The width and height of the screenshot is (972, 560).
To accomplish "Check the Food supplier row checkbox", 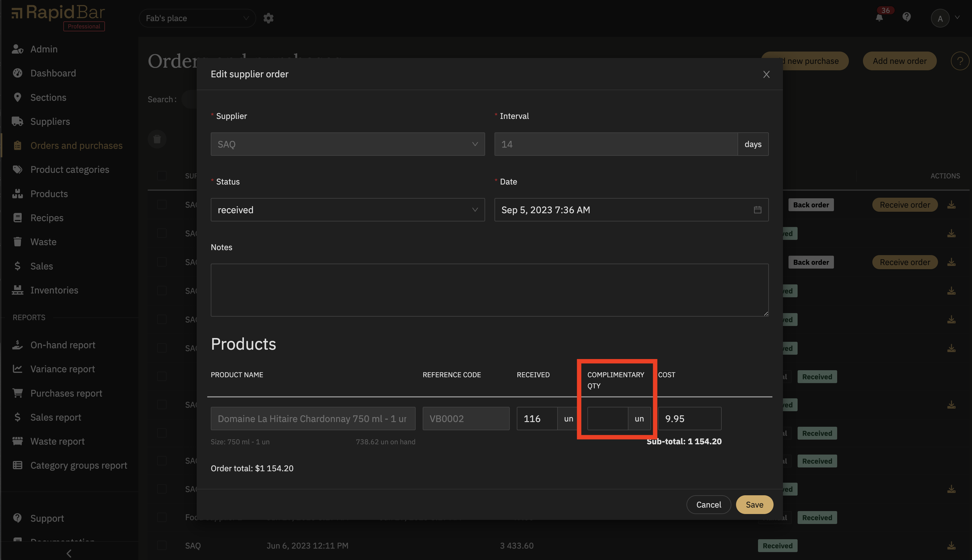I will point(162,517).
